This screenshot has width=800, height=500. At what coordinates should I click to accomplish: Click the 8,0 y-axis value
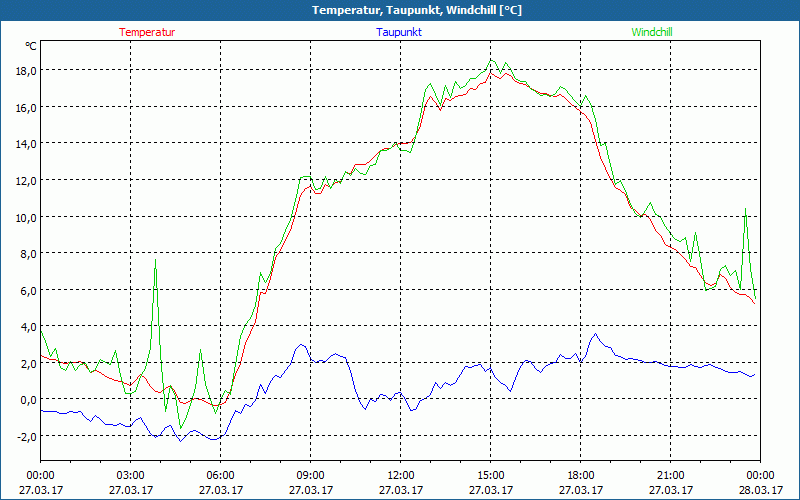click(28, 254)
